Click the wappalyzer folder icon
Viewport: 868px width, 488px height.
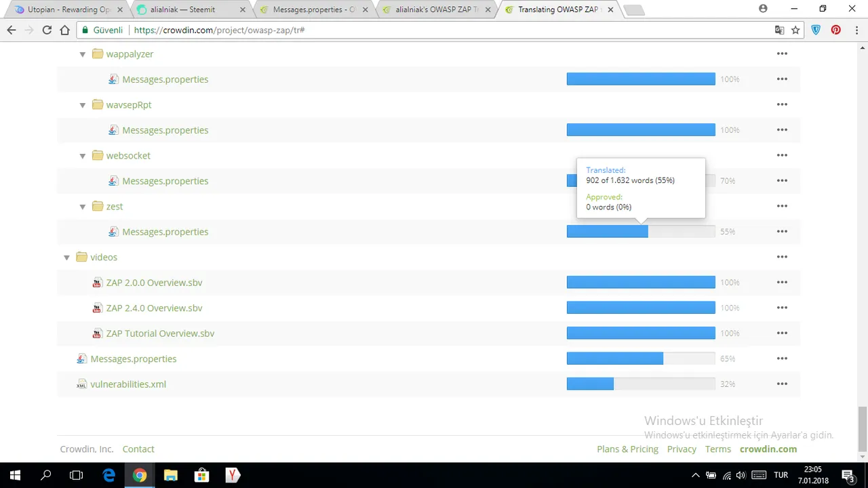[x=98, y=54]
